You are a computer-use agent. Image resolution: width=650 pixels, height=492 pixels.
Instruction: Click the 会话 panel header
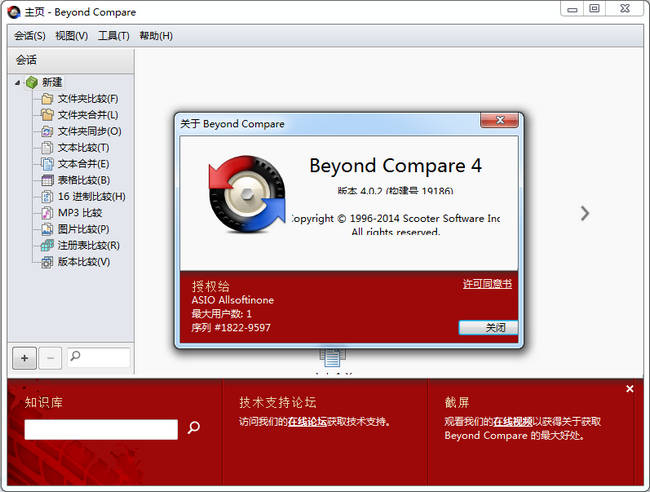click(71, 60)
